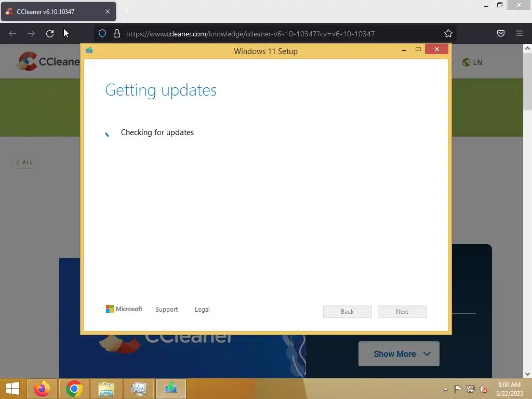532x399 pixels.
Task: Click the Windows 11 Setup title icon
Action: [x=89, y=50]
